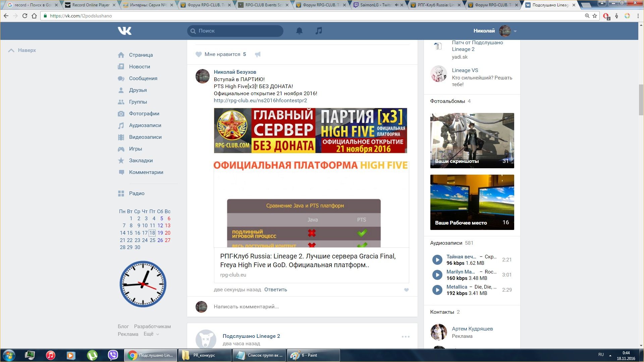Open uTorrent from taskbar
Screen dimensions: 644x362
coord(92,355)
